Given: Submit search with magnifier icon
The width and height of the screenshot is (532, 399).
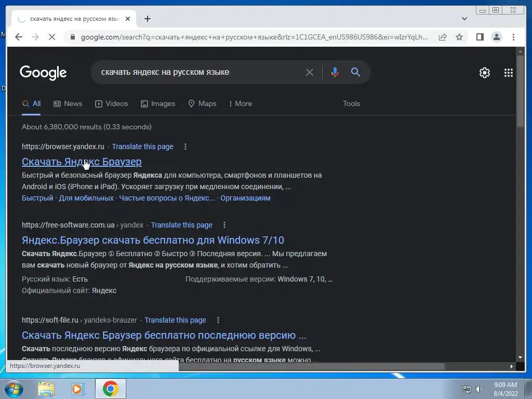Looking at the screenshot, I should 355,72.
